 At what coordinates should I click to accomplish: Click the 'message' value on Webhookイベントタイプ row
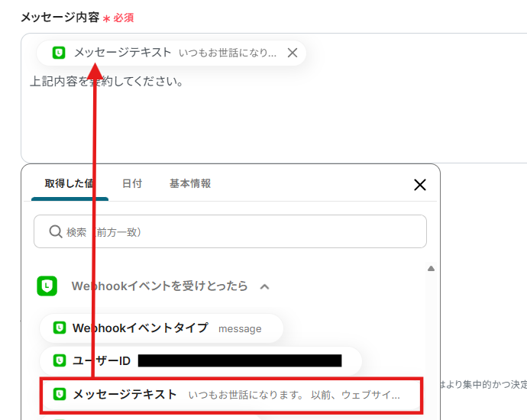240,328
